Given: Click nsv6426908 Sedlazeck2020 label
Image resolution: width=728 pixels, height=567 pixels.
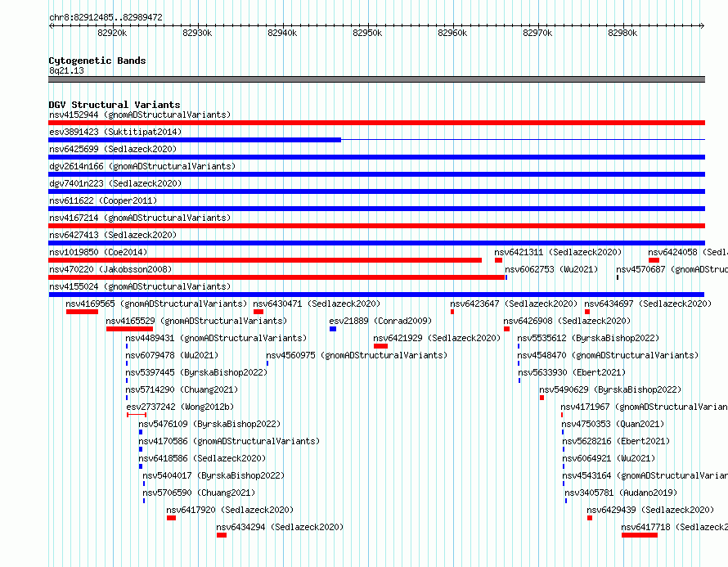Looking at the screenshot, I should [567, 321].
